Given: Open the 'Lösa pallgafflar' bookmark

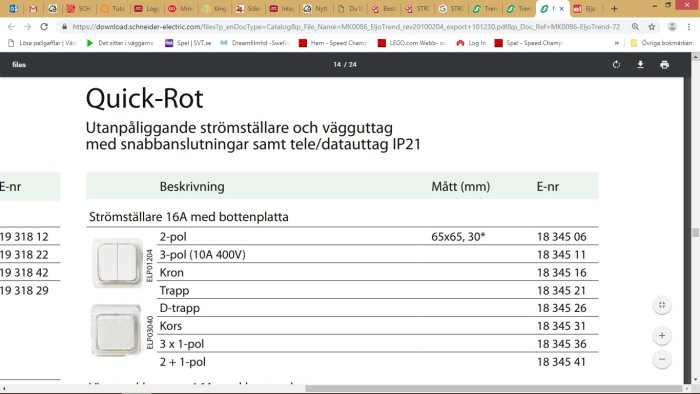Looking at the screenshot, I should (42, 43).
